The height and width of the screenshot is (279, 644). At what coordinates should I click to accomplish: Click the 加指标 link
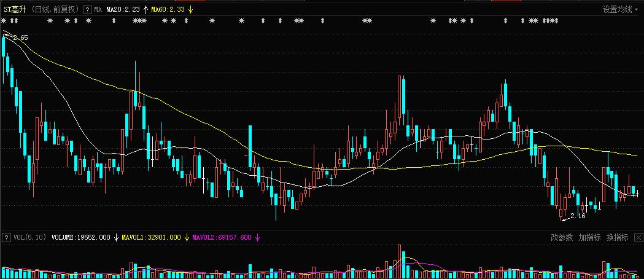[x=589, y=237]
